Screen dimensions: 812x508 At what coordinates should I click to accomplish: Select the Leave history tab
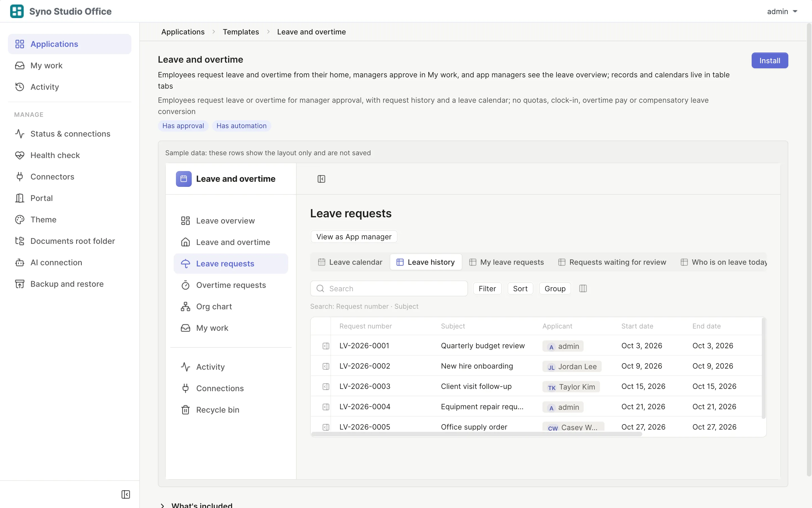point(426,262)
